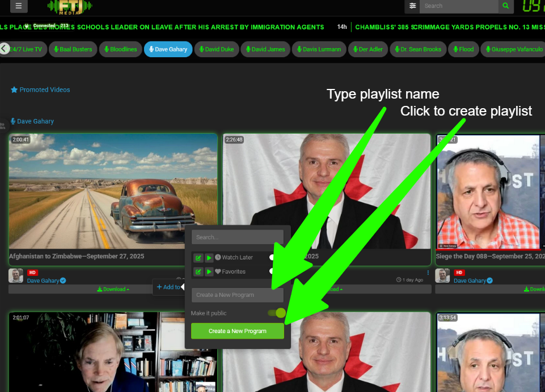Open the Afghanistan to Zimbabwe video thumbnail
Image resolution: width=545 pixels, height=392 pixels.
click(113, 191)
